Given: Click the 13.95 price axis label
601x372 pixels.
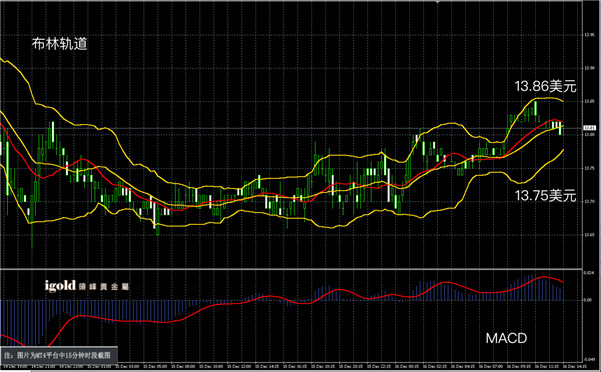Looking at the screenshot, I should (x=590, y=35).
